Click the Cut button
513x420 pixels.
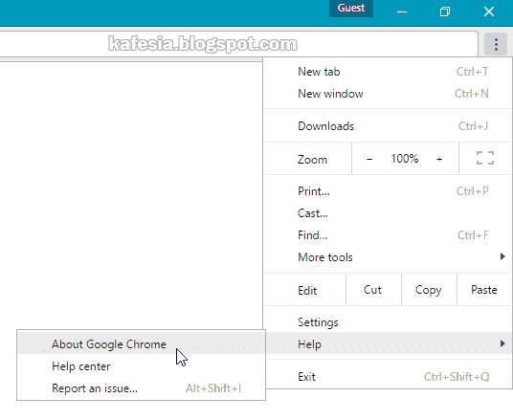[373, 290]
